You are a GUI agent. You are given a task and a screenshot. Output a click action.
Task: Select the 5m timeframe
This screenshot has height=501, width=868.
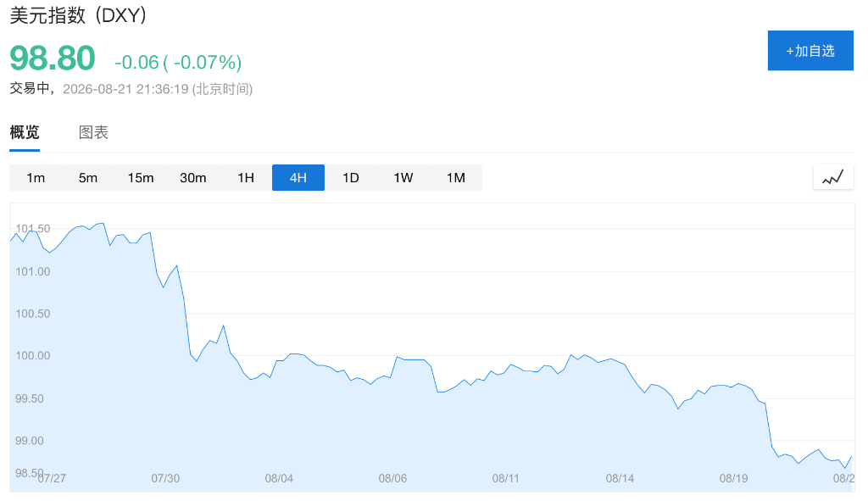pyautogui.click(x=88, y=178)
